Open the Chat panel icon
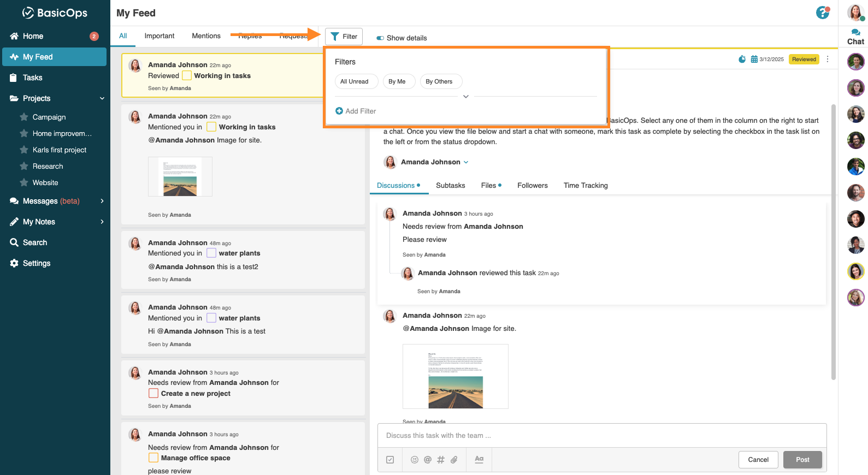This screenshot has height=475, width=868. (x=855, y=37)
